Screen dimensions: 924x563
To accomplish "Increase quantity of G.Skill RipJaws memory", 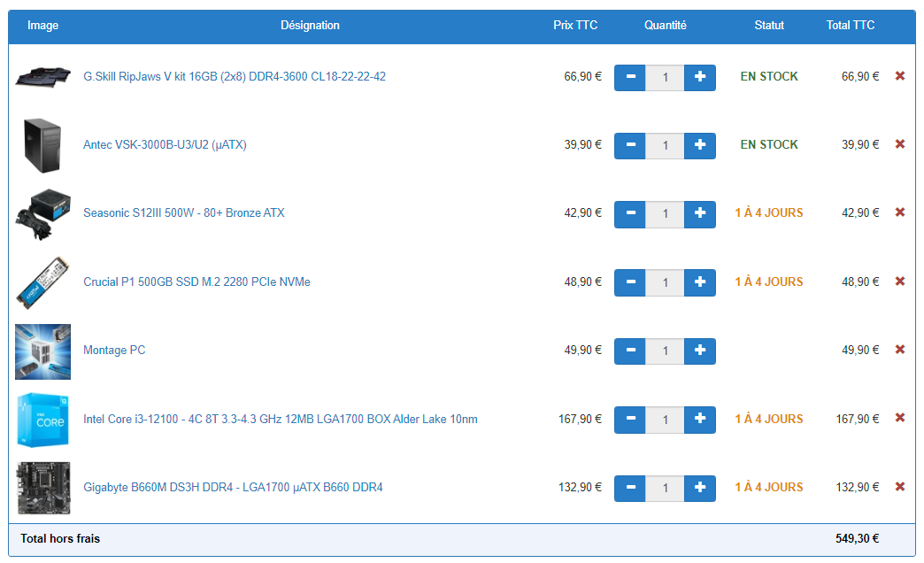I will [700, 77].
